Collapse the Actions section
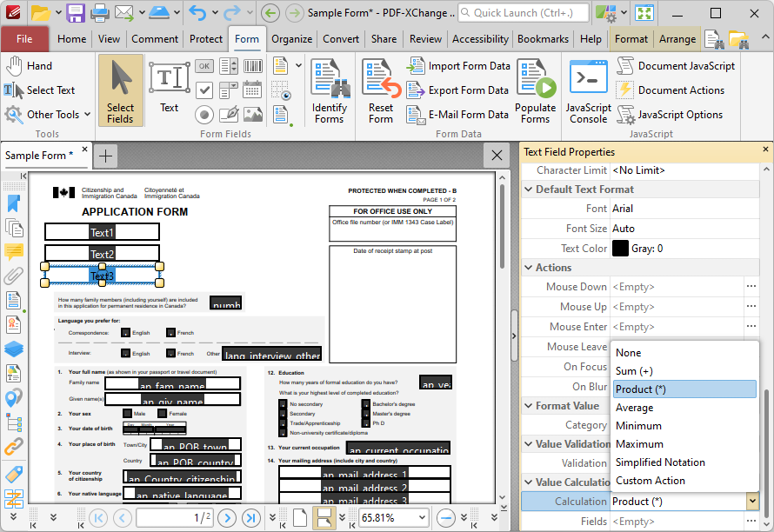 click(x=528, y=268)
